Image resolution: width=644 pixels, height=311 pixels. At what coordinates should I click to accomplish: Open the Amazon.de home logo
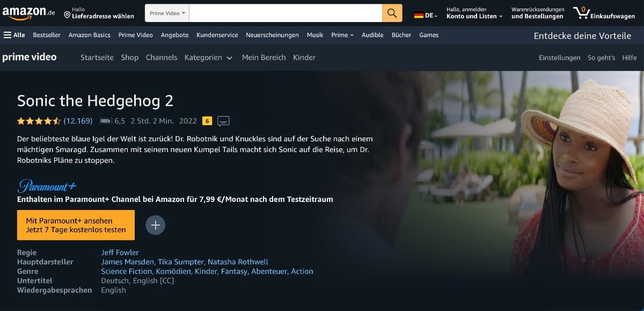[27, 13]
